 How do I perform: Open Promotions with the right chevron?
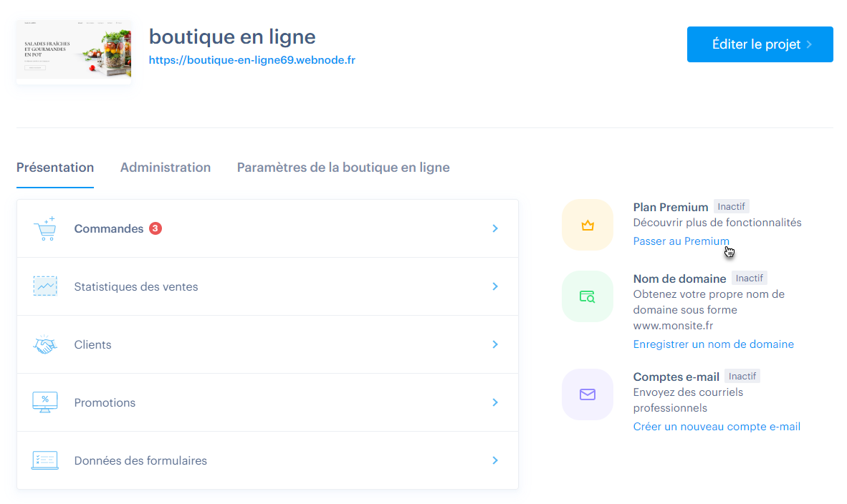[495, 402]
